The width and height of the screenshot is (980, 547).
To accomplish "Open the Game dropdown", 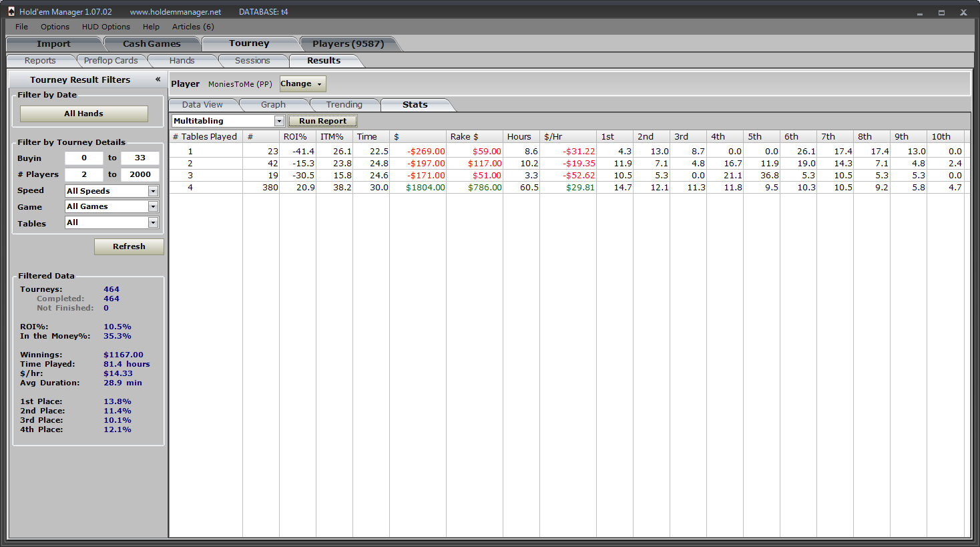I will click(x=153, y=207).
